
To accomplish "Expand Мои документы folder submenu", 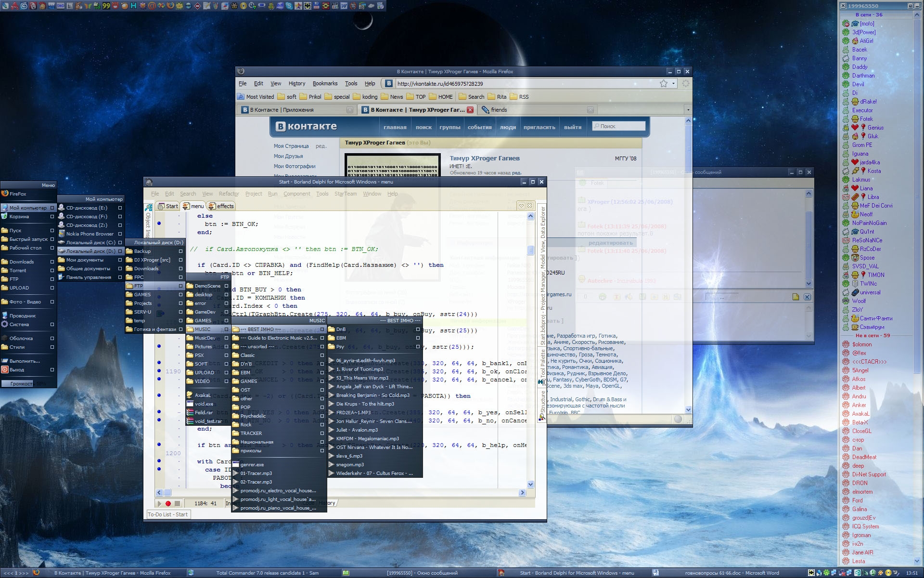I will (x=90, y=260).
